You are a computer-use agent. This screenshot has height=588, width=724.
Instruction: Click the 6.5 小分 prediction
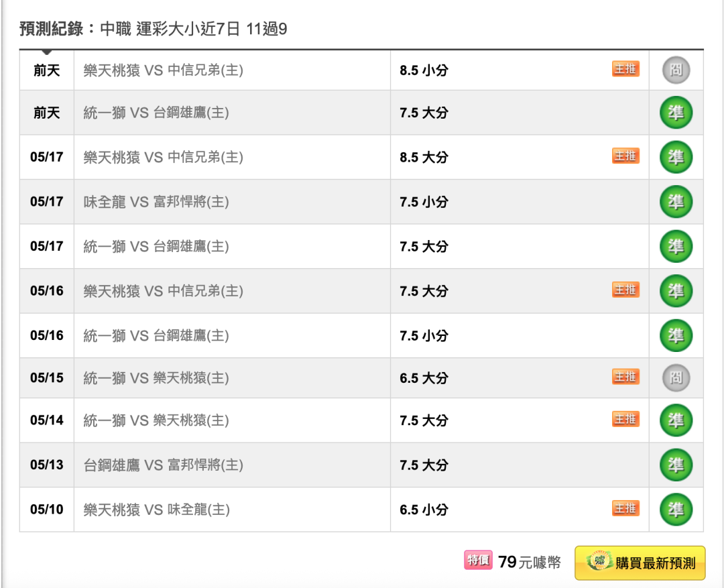point(424,510)
